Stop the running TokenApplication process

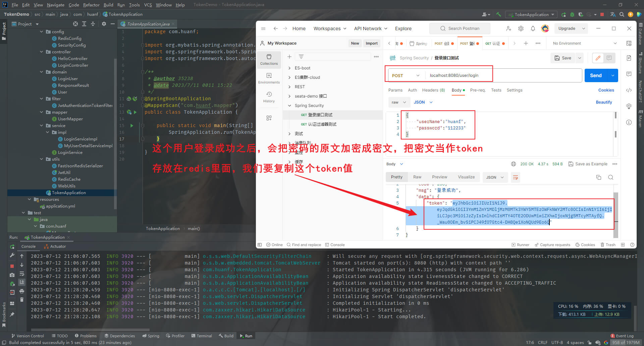click(12, 266)
